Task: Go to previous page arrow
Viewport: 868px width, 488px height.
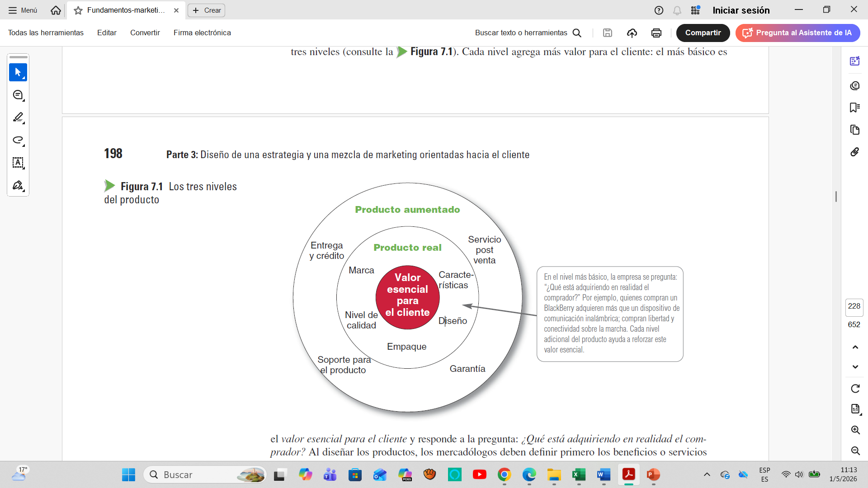Action: coord(855,347)
